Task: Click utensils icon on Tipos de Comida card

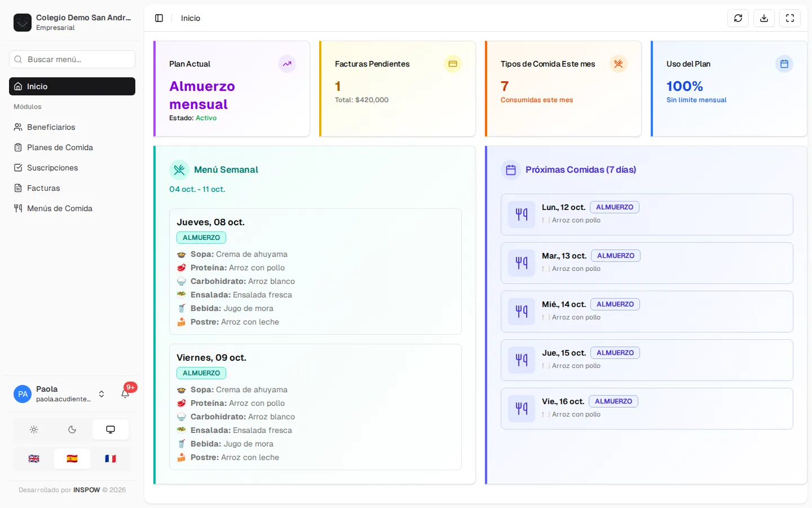Action: coord(619,64)
